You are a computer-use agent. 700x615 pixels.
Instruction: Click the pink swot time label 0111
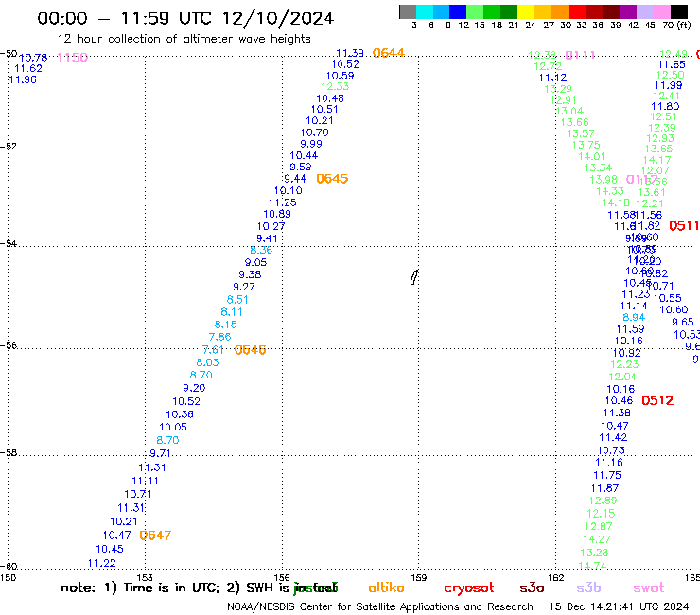pyautogui.click(x=581, y=55)
